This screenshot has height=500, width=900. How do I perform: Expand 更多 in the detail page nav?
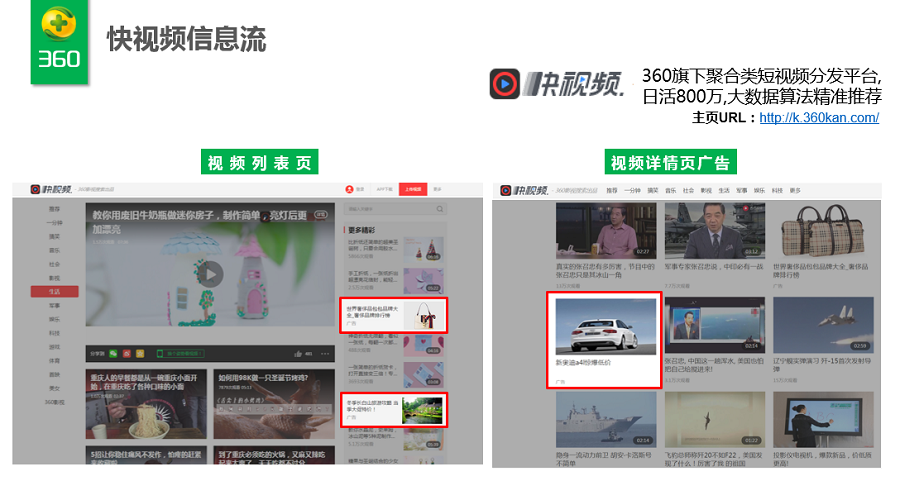pos(795,191)
